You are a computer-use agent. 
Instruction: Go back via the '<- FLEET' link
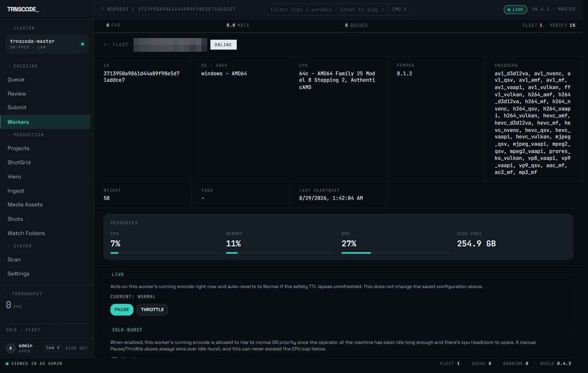116,45
